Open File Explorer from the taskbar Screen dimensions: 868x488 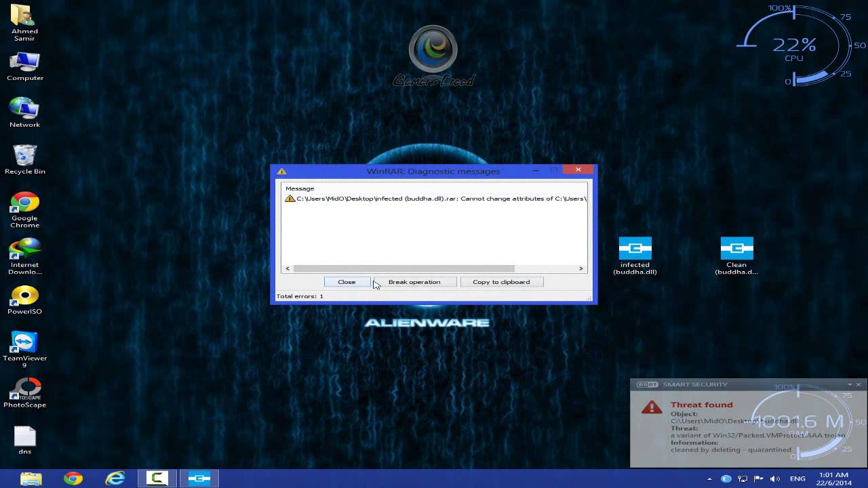pyautogui.click(x=31, y=479)
